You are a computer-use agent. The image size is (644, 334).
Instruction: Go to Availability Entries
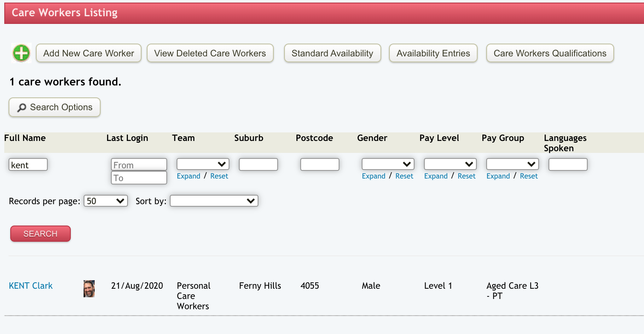[433, 53]
